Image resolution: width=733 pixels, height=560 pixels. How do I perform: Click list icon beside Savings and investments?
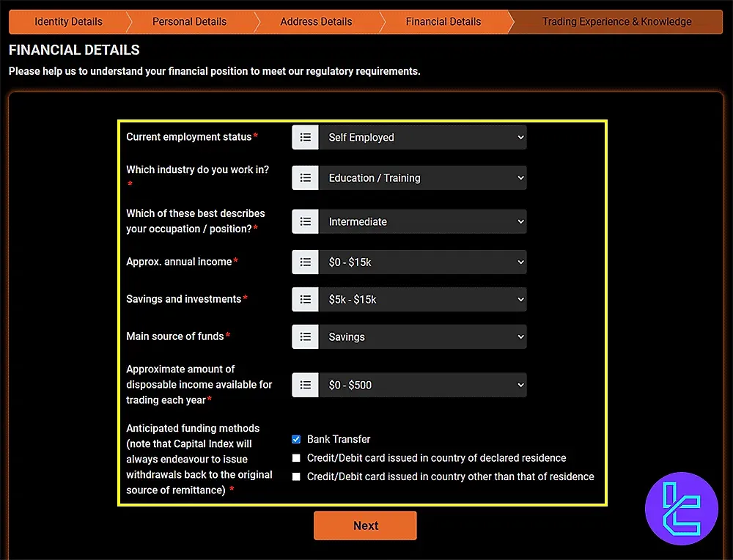[306, 299]
